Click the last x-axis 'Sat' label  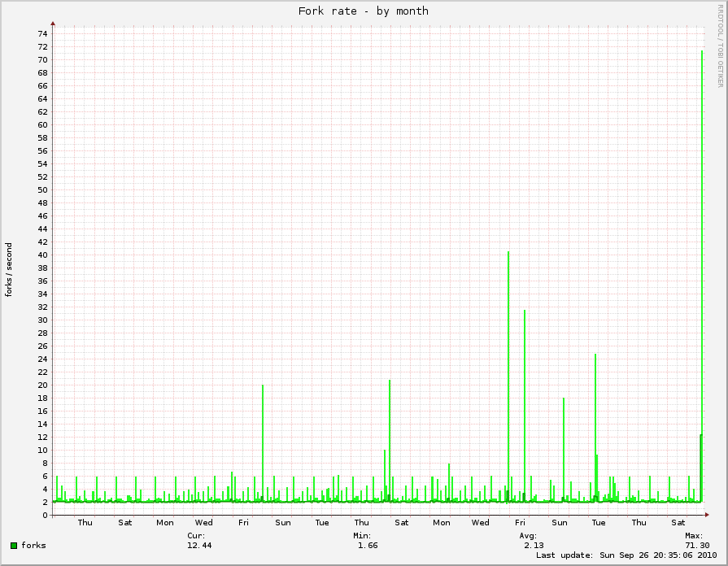click(678, 522)
